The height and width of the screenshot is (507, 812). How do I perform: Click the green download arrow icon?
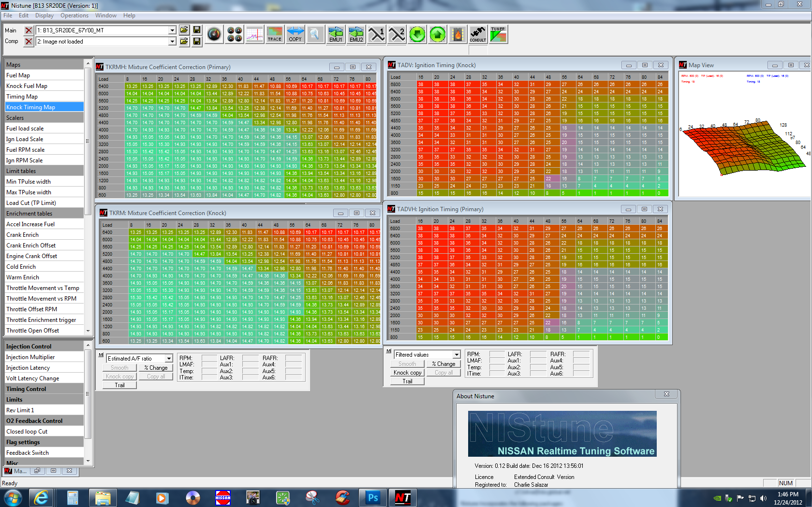[417, 34]
